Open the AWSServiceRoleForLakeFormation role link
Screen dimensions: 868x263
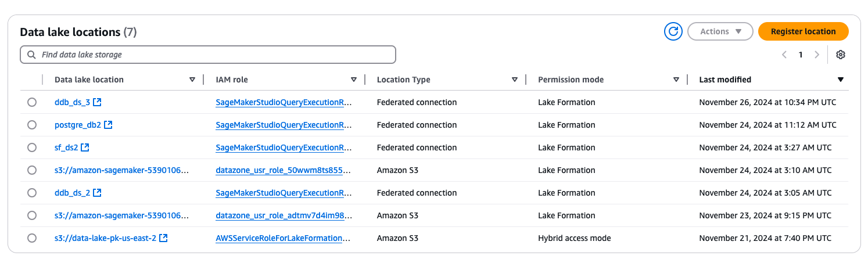[283, 238]
